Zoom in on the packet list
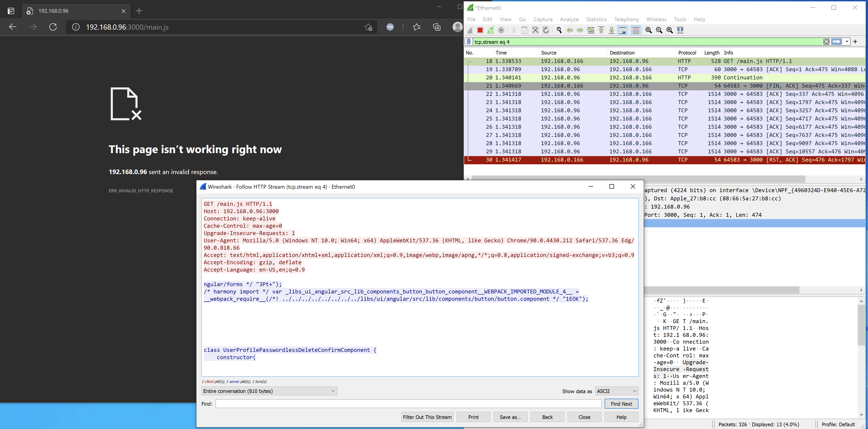Image resolution: width=868 pixels, height=429 pixels. pyautogui.click(x=649, y=30)
